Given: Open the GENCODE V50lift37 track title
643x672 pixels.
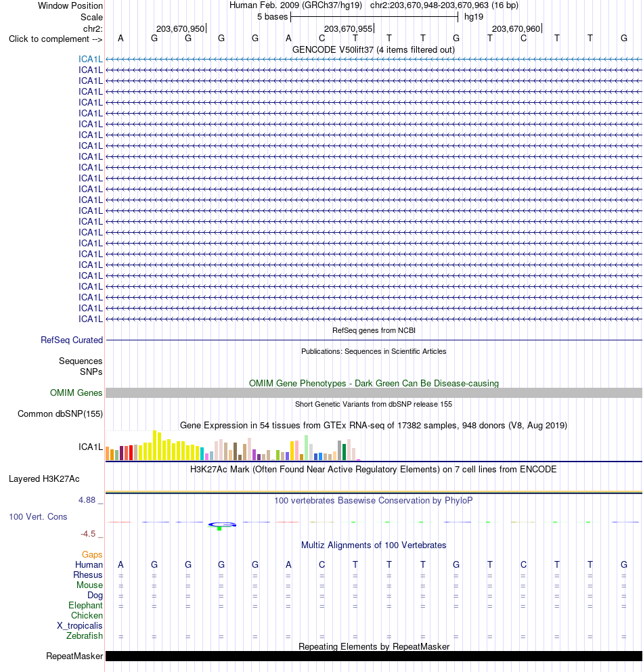Looking at the screenshot, I should click(374, 49).
